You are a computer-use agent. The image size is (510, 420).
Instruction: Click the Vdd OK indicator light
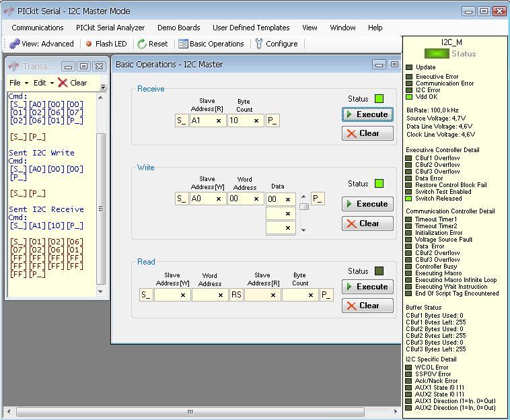tap(409, 97)
